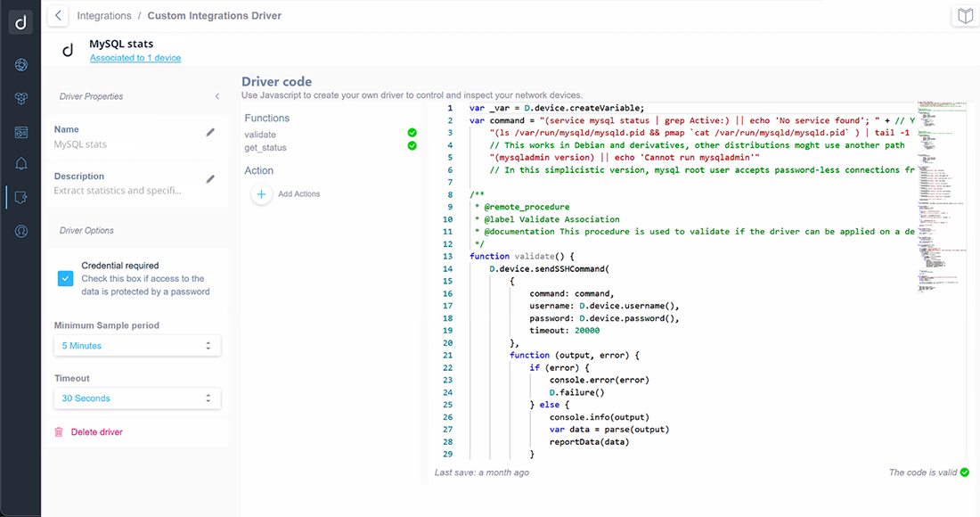Click the Domotz logo in sidebar
Screen dimensions: 980x517
20,22
